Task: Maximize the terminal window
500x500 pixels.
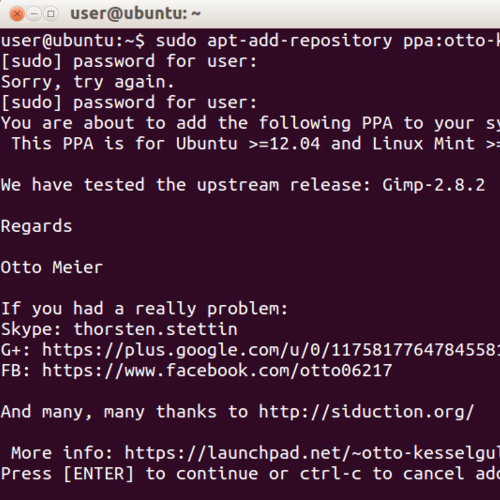Action: tap(51, 14)
